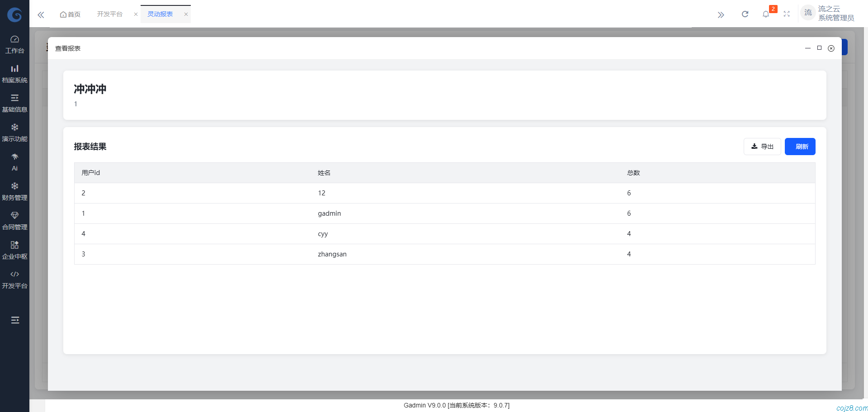The image size is (868, 412).
Task: Click the notification bell icon
Action: coord(765,14)
